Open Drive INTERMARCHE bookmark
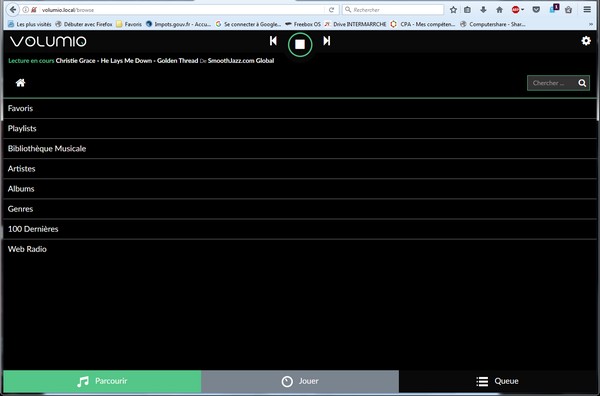This screenshot has width=600, height=396. point(355,24)
